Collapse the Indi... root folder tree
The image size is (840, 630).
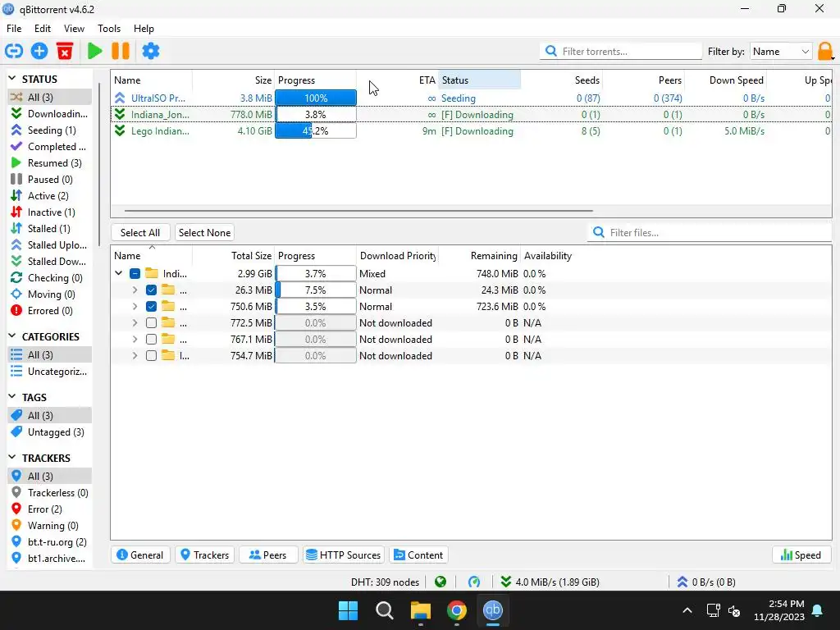[119, 274]
